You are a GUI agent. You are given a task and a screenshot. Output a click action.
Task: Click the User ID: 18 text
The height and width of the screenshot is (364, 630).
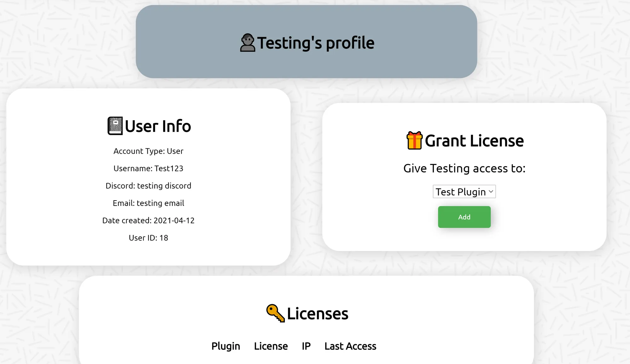click(x=148, y=238)
